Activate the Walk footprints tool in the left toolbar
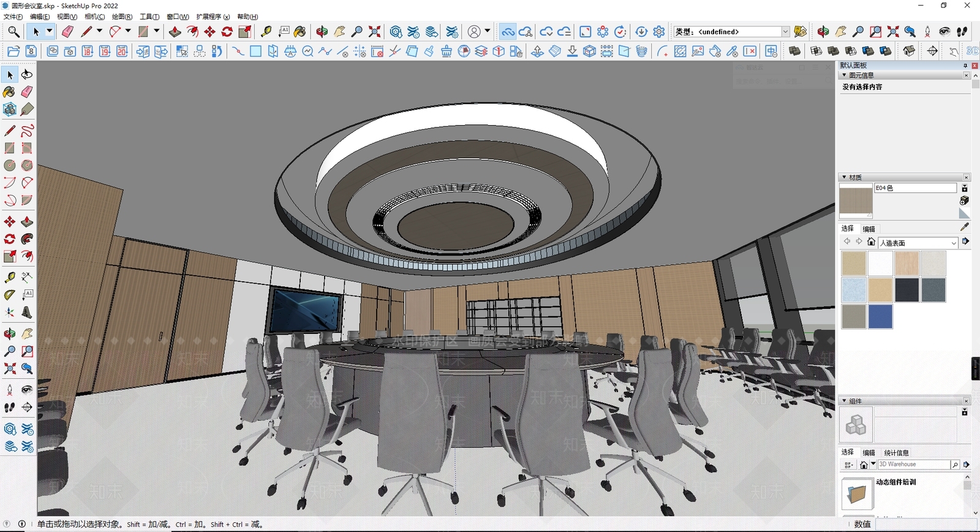 pyautogui.click(x=10, y=407)
